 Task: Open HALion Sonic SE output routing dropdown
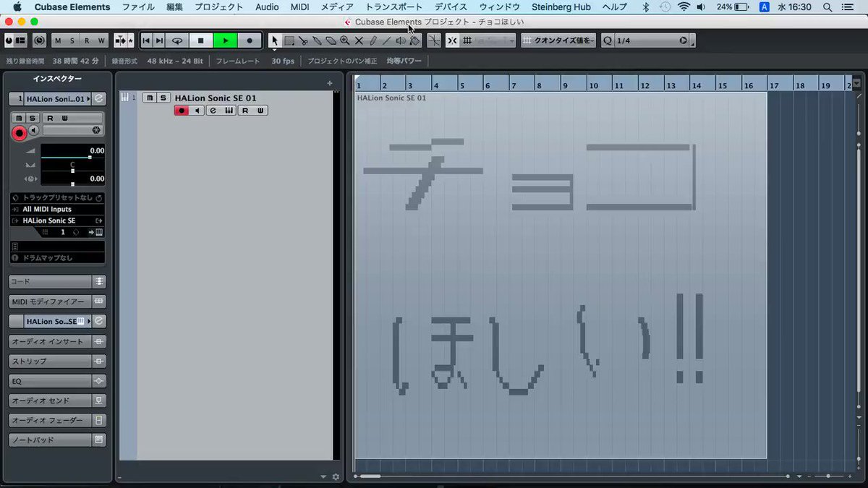[x=57, y=221]
